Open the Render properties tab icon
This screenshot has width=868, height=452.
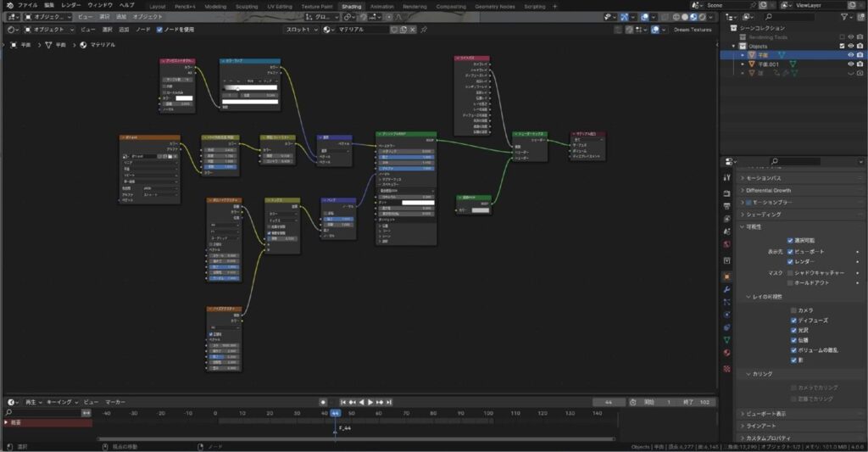coord(726,194)
